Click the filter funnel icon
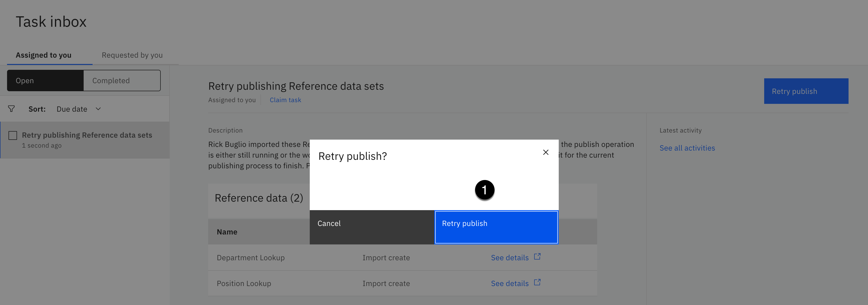The width and height of the screenshot is (868, 305). [11, 109]
